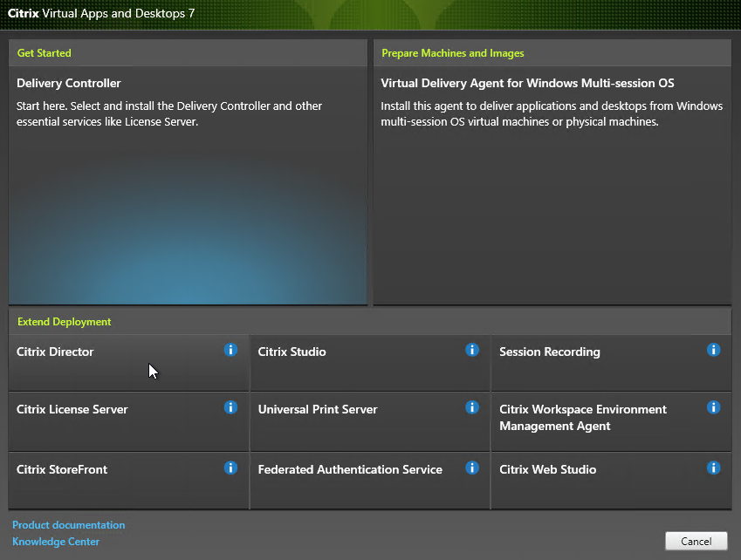Install Citrix Studio component
The width and height of the screenshot is (741, 560).
(x=370, y=363)
